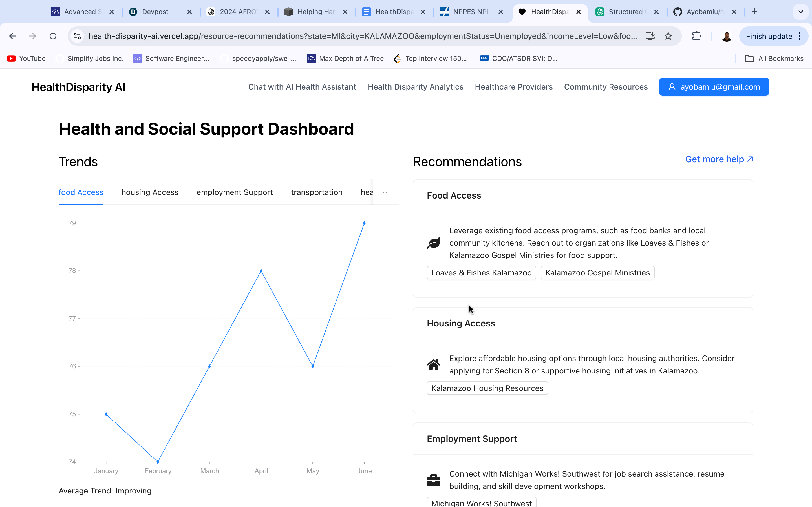Open site information icon beside URL
812x507 pixels.
(x=78, y=36)
